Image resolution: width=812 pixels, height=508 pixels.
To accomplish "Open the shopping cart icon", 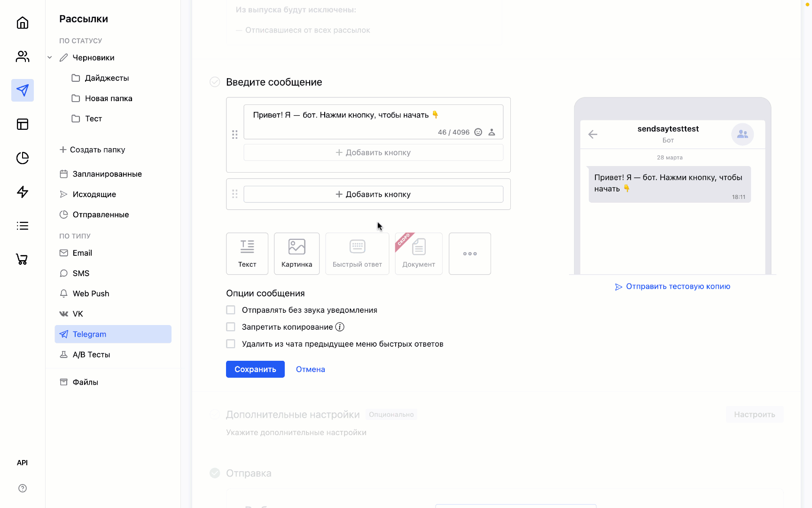I will pyautogui.click(x=23, y=259).
